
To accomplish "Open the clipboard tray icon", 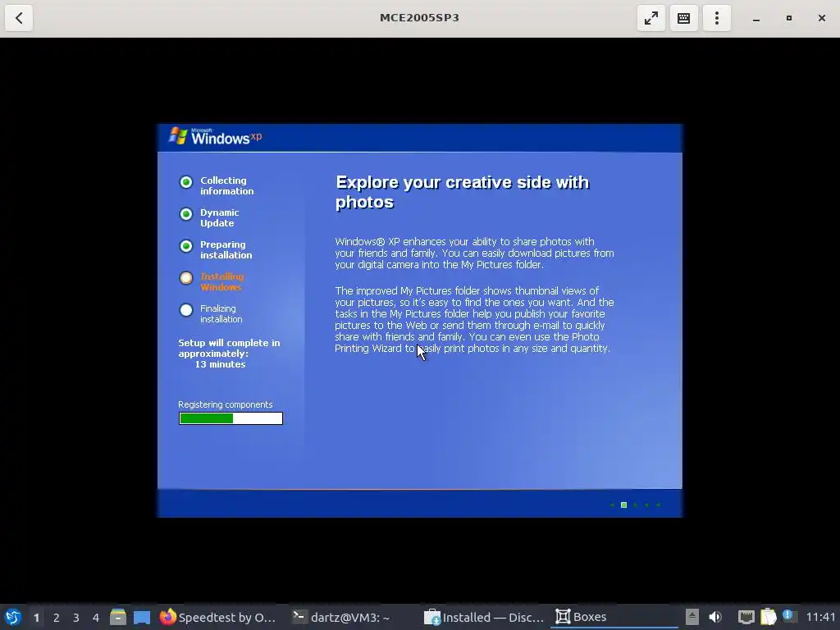I will pos(768,617).
